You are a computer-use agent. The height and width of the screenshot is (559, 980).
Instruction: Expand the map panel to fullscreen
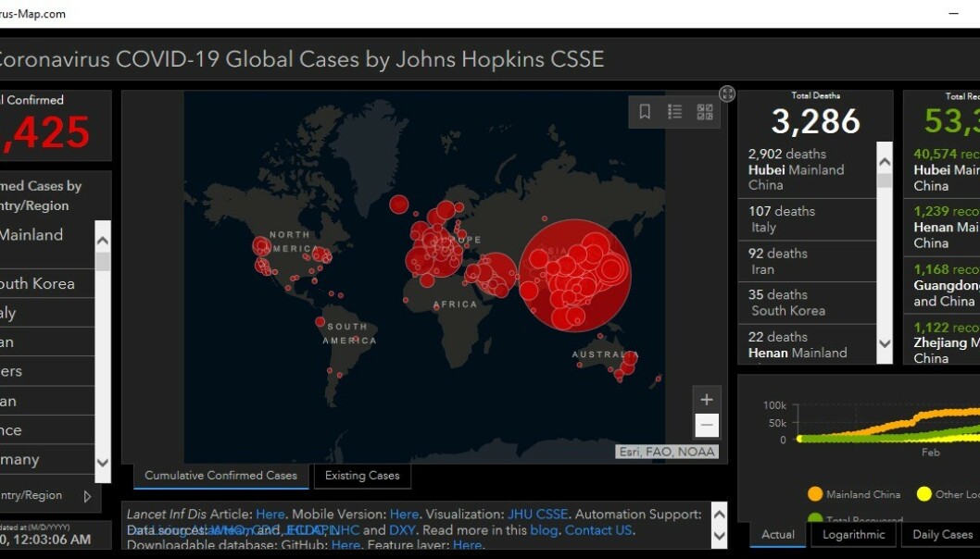[727, 94]
